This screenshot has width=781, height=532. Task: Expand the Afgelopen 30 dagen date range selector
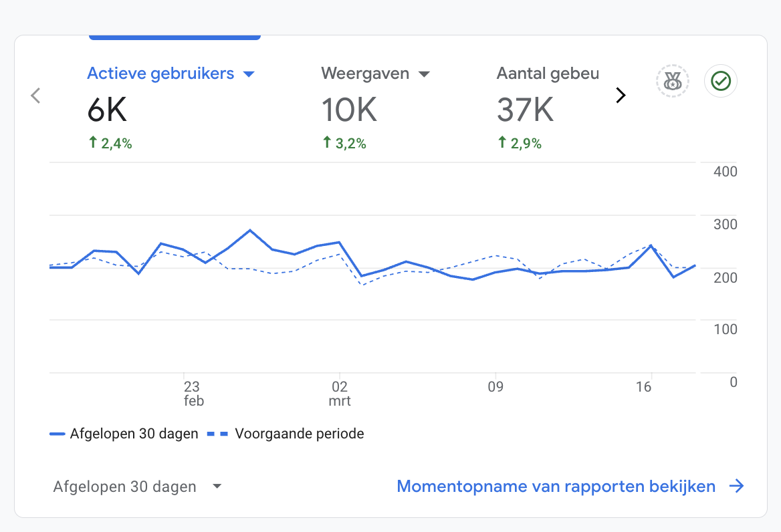click(137, 487)
